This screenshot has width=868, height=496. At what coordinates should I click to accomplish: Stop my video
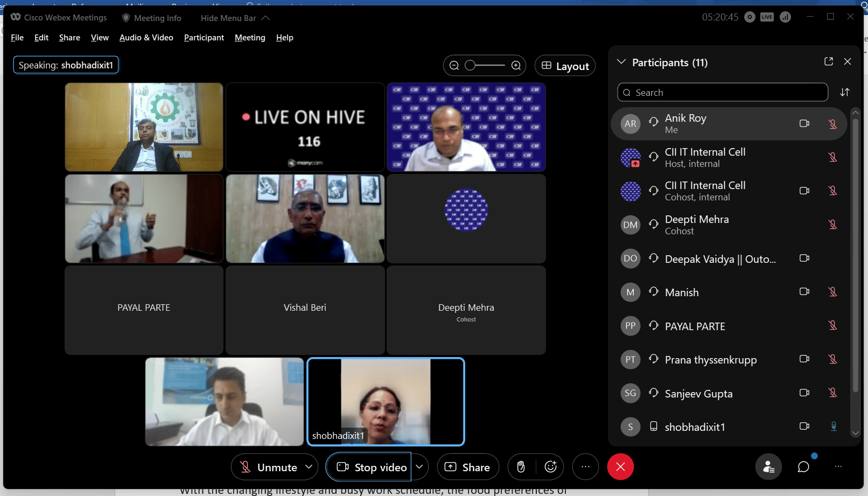(372, 467)
